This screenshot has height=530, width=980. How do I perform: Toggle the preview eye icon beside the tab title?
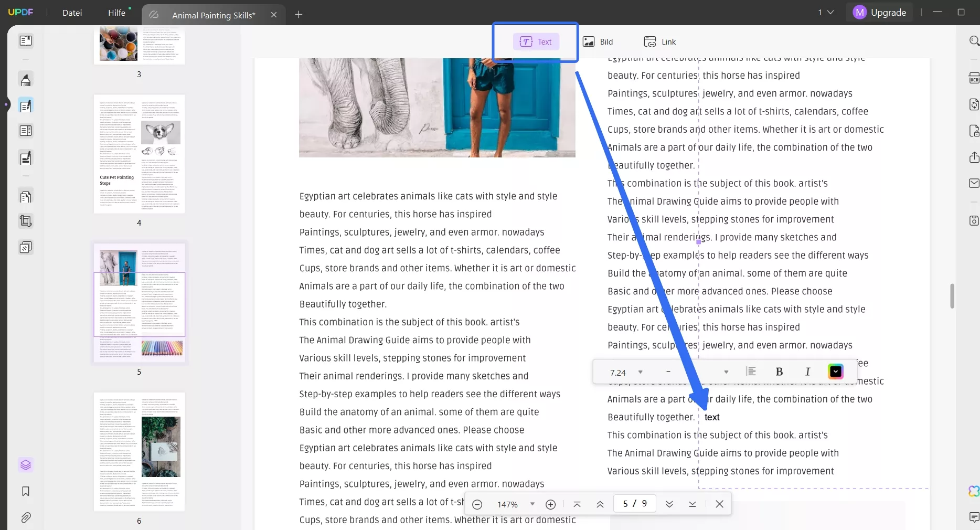[x=153, y=15]
